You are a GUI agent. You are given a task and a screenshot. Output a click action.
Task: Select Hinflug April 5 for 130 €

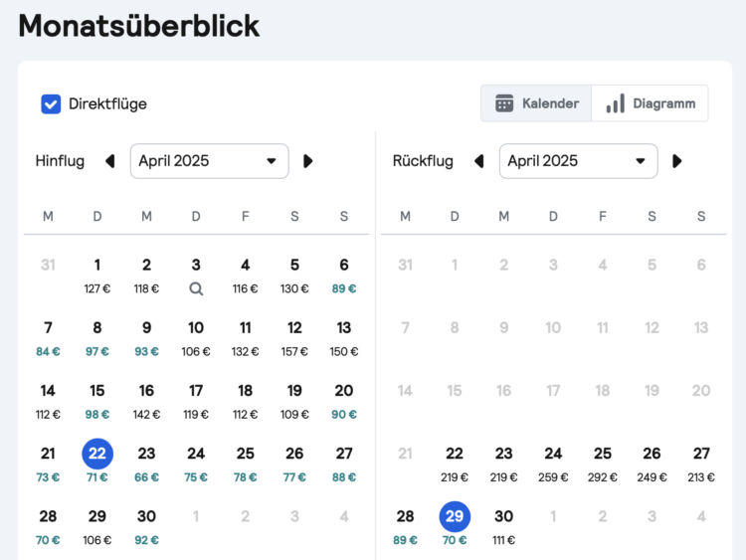pos(294,276)
